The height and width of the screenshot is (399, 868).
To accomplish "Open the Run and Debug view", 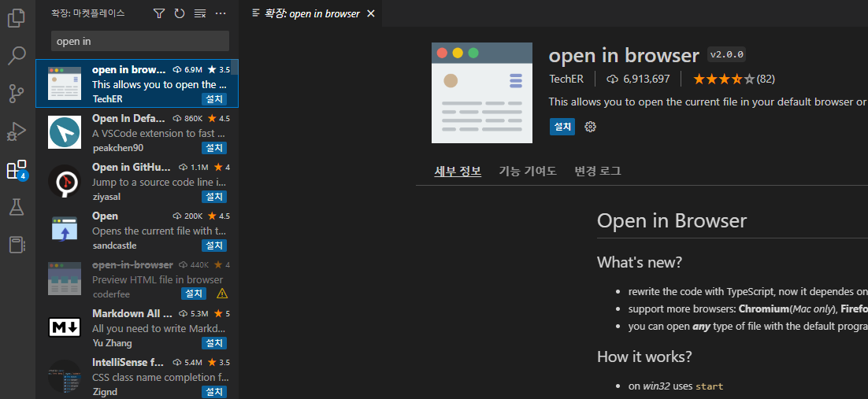I will point(17,131).
